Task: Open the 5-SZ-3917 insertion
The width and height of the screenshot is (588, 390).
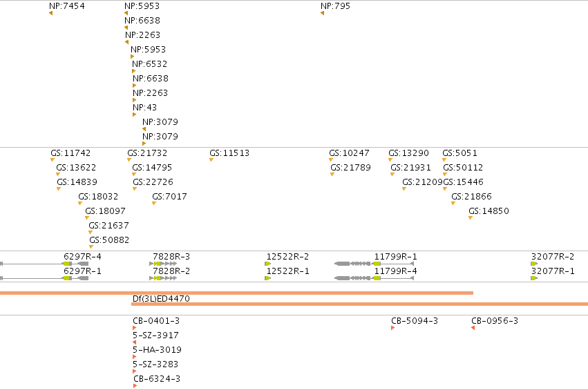Action: 135,342
